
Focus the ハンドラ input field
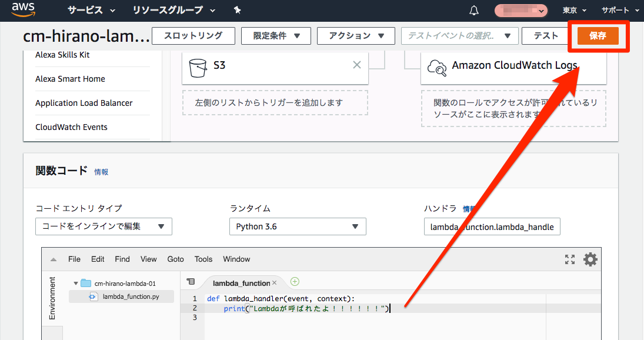coord(492,226)
